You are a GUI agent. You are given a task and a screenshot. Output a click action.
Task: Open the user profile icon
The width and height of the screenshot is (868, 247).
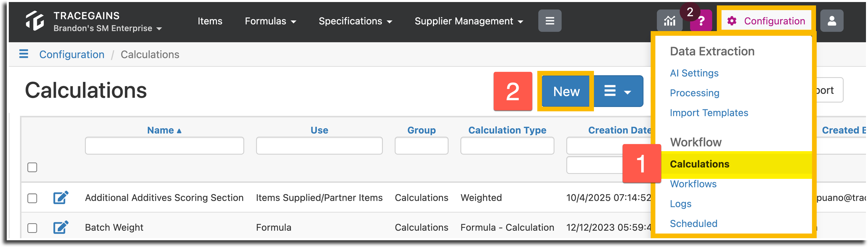tap(832, 21)
